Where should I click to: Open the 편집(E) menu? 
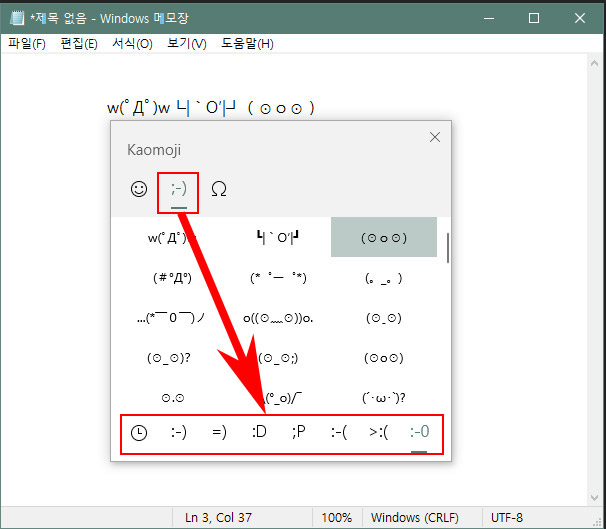(x=79, y=44)
